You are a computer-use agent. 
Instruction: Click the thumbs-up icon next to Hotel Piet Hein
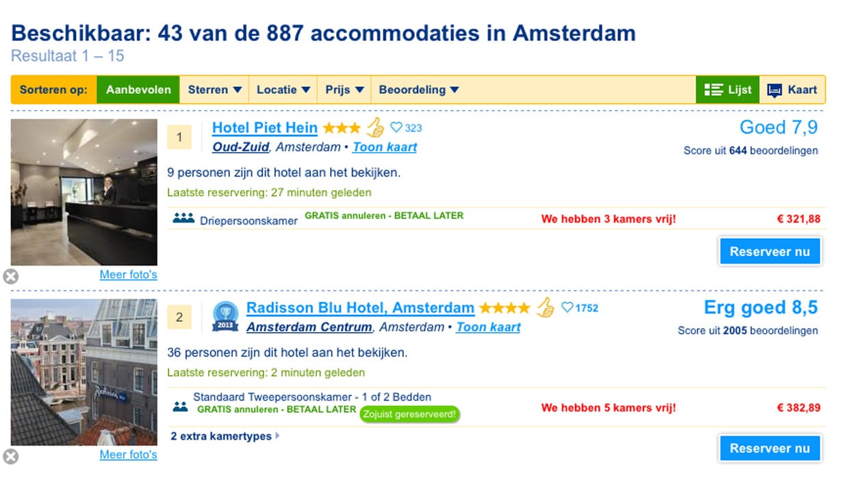374,127
